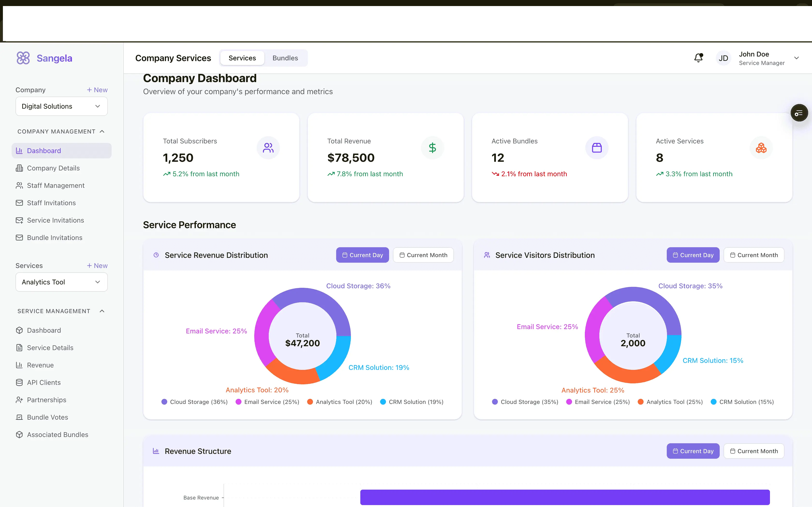Click the purple Cloud Storage legend dot in the revenue chart
Viewport: 812px width, 507px height.
164,402
